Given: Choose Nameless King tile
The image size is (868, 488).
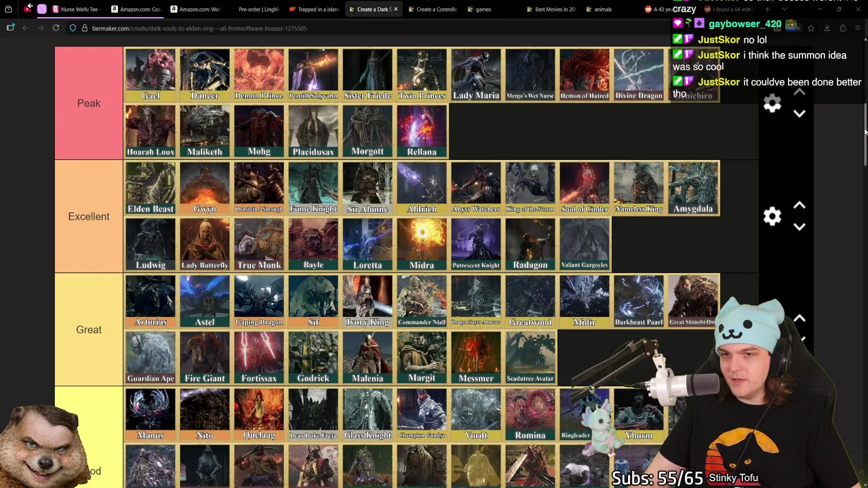Looking at the screenshot, I should click(639, 188).
